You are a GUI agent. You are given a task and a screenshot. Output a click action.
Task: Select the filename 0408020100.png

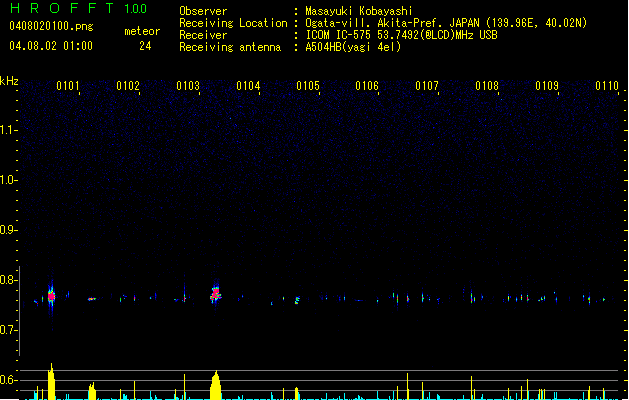pos(51,27)
